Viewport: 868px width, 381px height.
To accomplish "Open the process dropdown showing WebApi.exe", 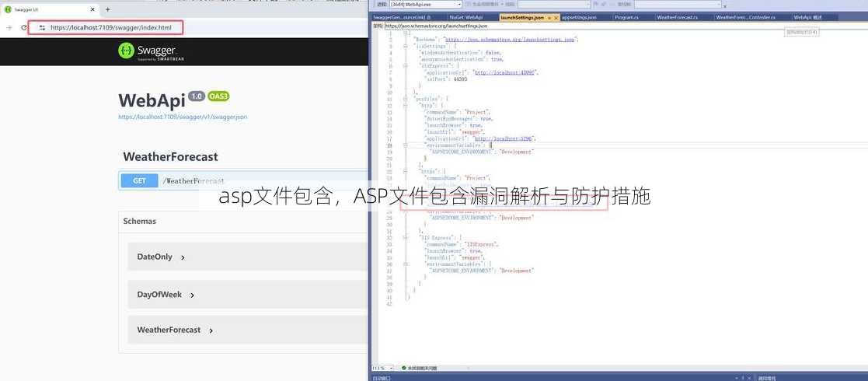I will (x=425, y=5).
